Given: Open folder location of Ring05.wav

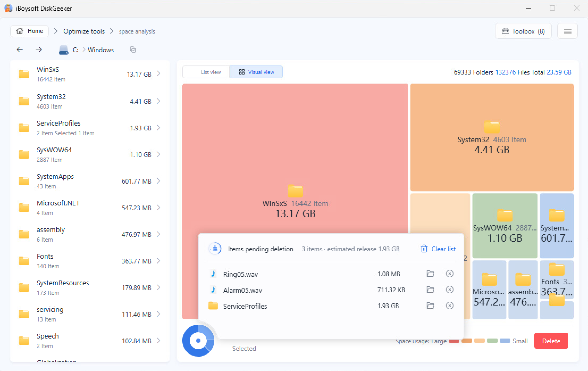Looking at the screenshot, I should pos(430,274).
